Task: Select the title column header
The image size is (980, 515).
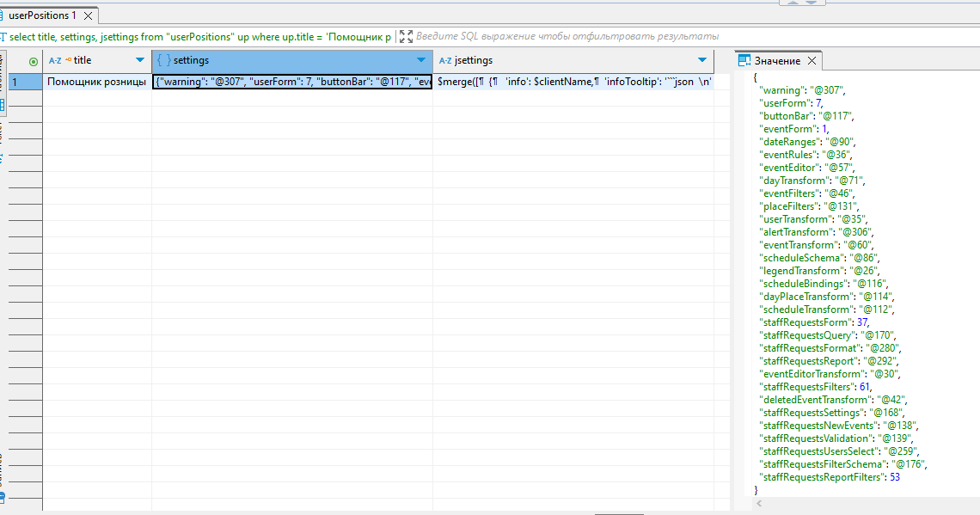Action: (97, 61)
